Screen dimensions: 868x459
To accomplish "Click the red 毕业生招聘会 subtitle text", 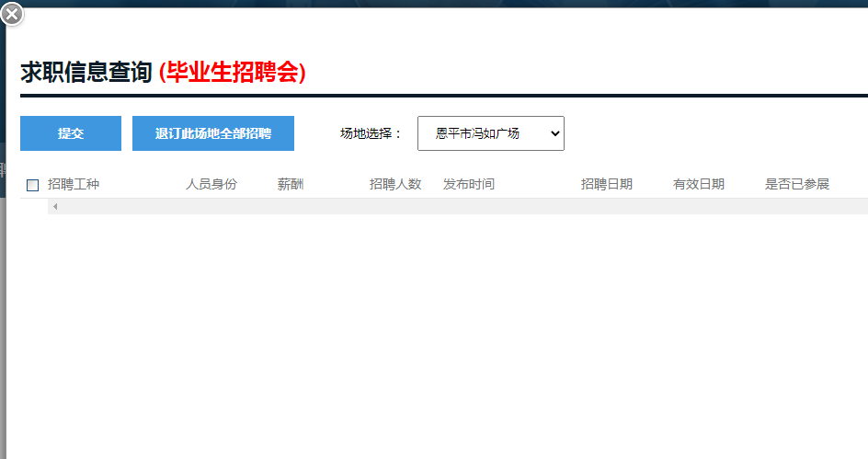I will click(x=232, y=73).
